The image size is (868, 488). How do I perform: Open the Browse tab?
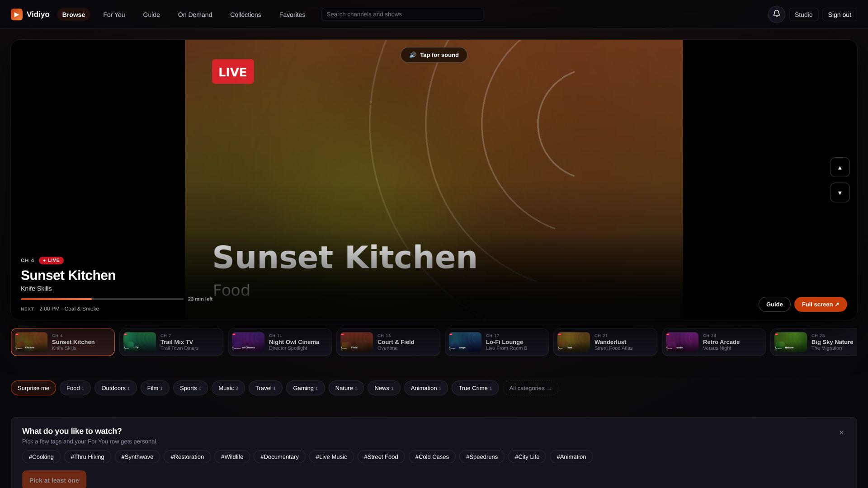click(74, 14)
